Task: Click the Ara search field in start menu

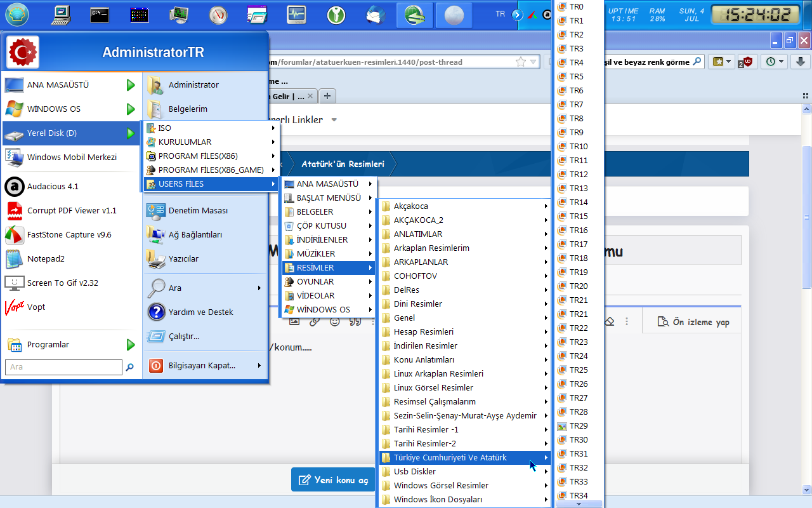Action: tap(63, 367)
